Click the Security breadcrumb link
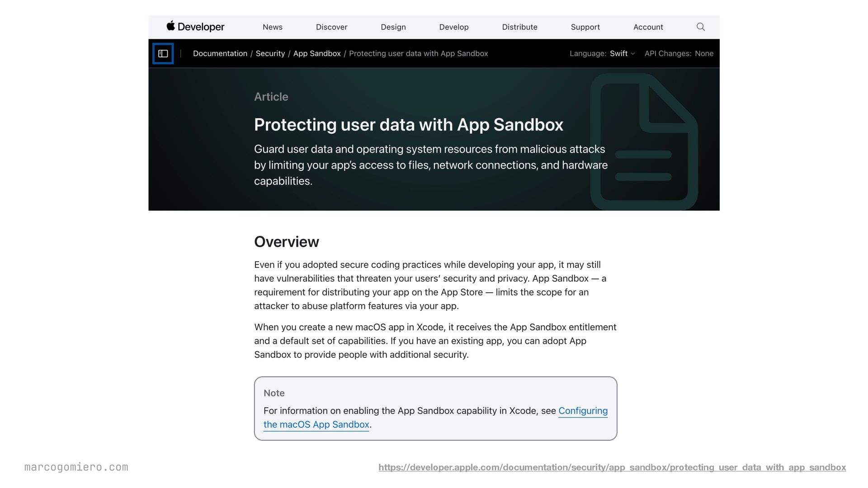 pyautogui.click(x=270, y=53)
